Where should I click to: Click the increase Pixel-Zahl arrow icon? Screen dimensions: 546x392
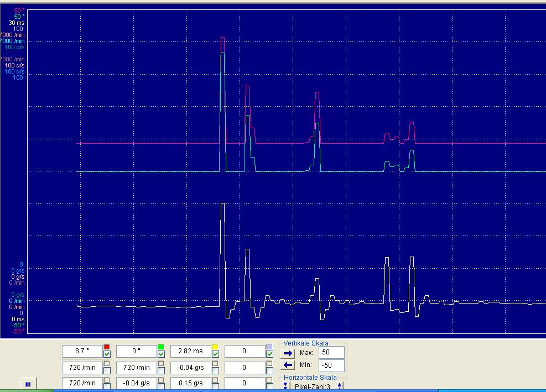tap(340, 386)
